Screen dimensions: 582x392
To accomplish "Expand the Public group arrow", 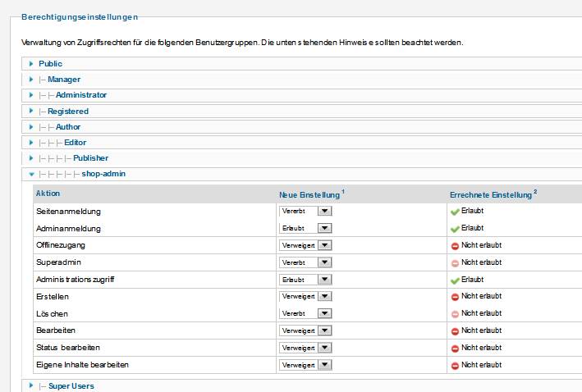I will [x=31, y=64].
